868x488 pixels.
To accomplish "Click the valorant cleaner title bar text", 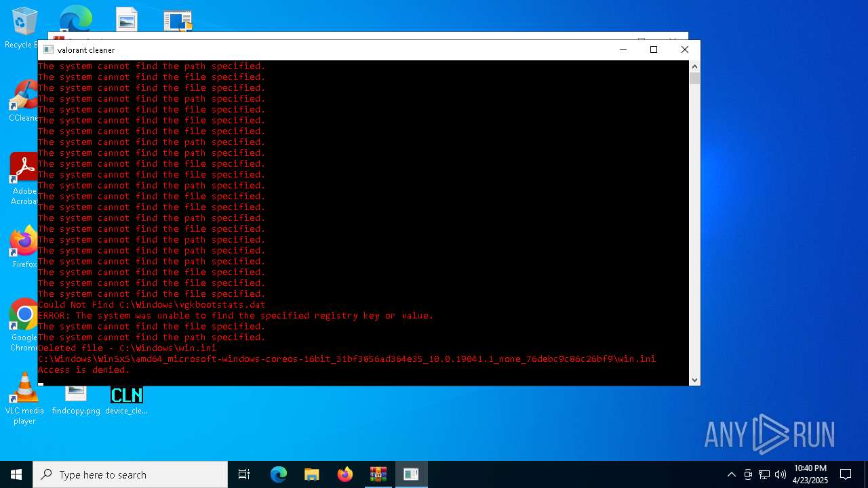I will click(86, 50).
